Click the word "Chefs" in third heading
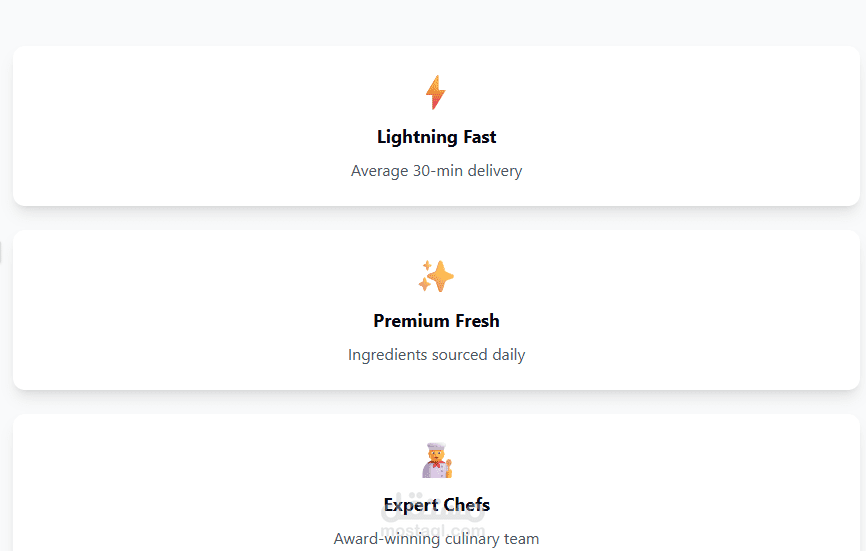 click(465, 505)
